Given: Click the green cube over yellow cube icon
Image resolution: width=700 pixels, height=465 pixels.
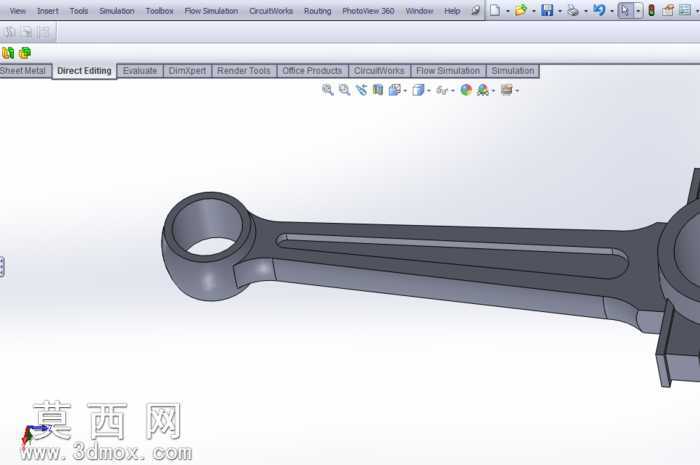Looking at the screenshot, I should tap(25, 53).
